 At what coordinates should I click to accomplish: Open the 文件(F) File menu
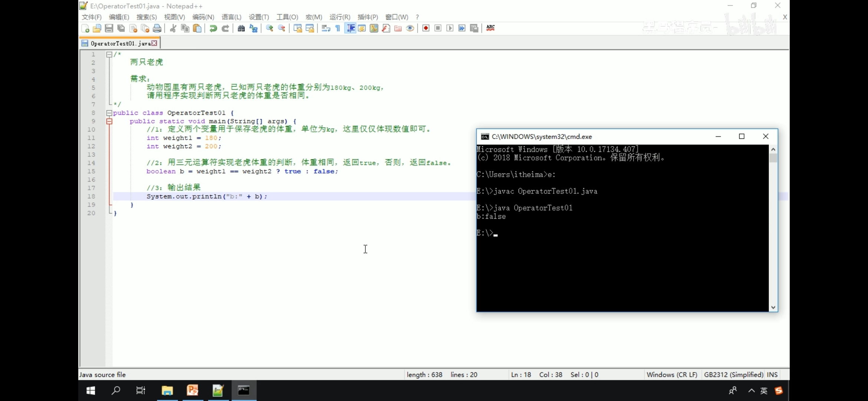click(91, 17)
